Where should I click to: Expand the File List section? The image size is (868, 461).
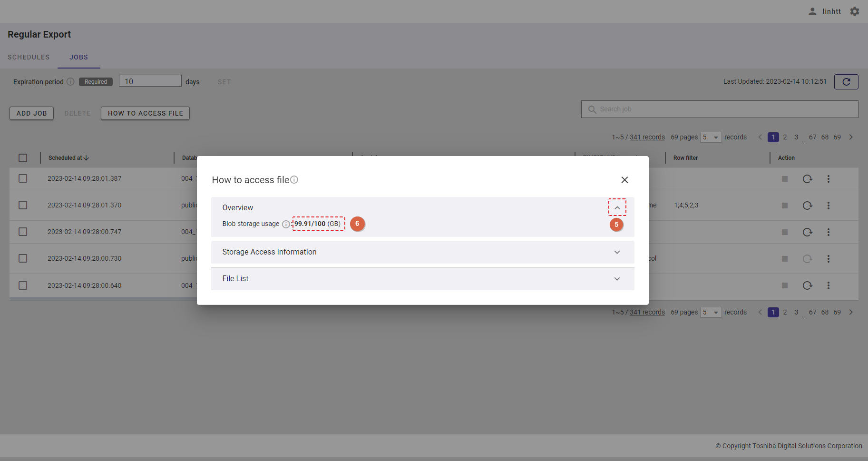[x=617, y=279]
